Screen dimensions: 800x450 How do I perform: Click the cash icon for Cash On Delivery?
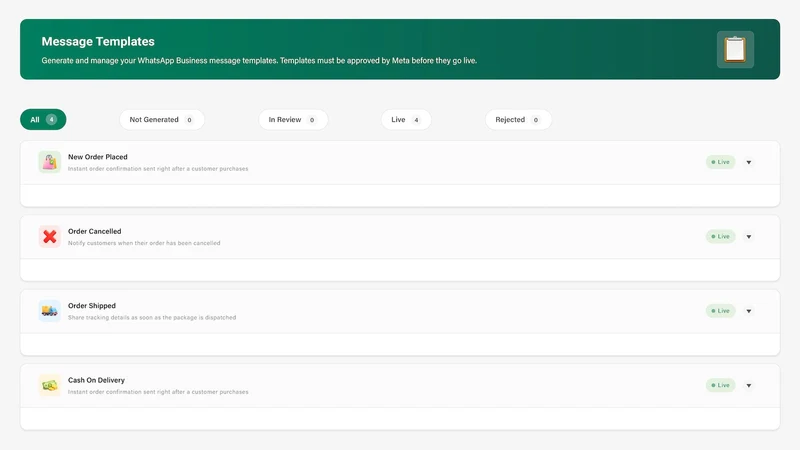click(x=49, y=385)
